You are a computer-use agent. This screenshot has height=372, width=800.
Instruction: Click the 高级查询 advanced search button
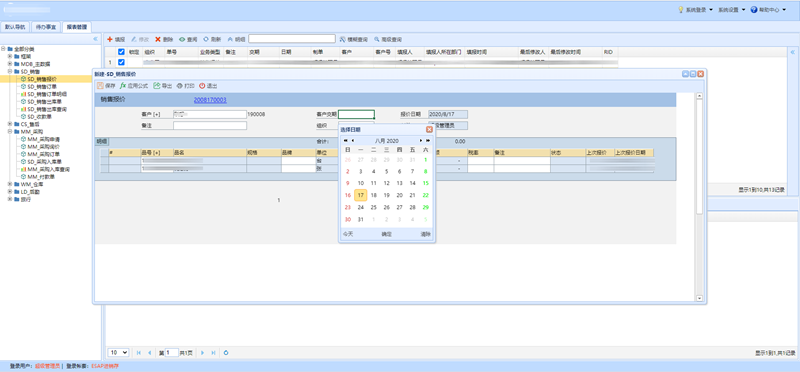[x=388, y=39]
